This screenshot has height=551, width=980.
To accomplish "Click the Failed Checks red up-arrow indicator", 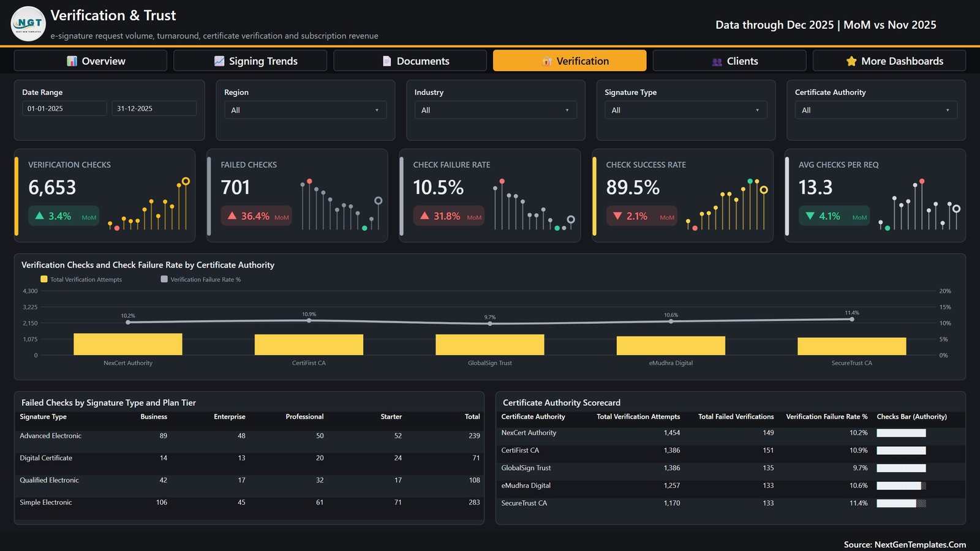I will [232, 216].
